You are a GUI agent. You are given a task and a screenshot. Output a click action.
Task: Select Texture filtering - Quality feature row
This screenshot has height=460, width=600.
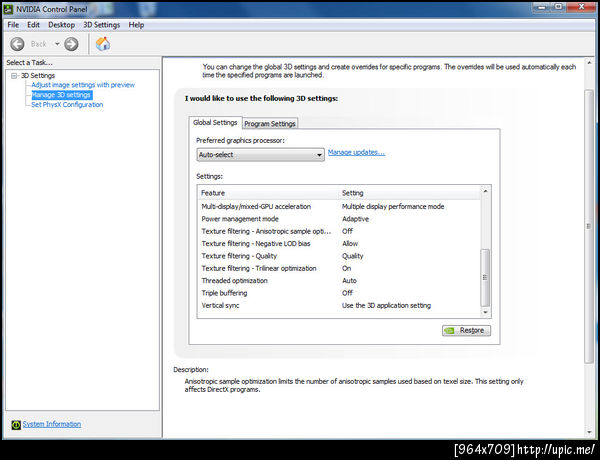339,256
